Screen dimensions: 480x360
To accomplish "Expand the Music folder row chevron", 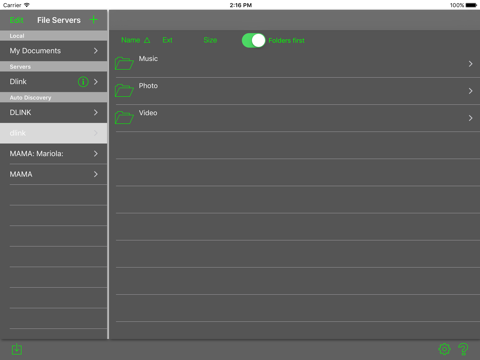I will [x=470, y=64].
